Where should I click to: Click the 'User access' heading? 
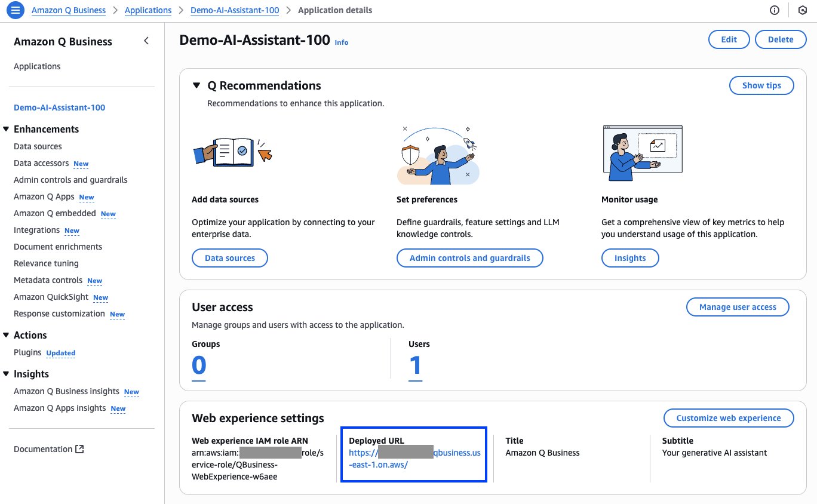222,307
